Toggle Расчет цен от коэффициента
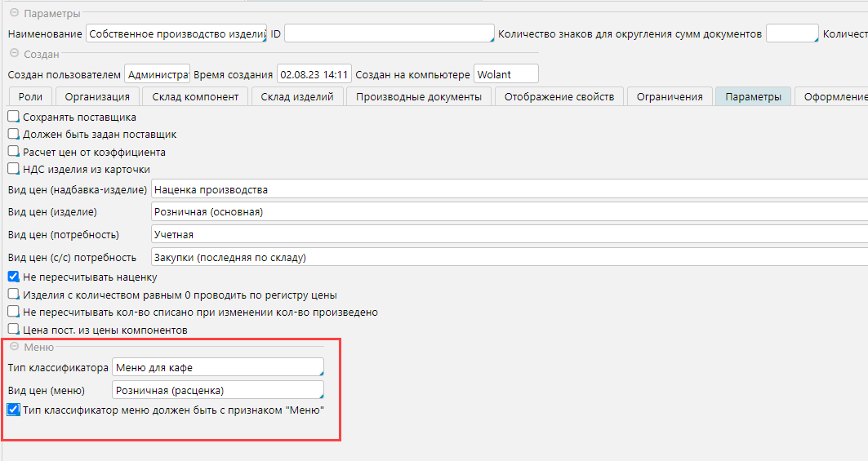This screenshot has height=461, width=868. pyautogui.click(x=13, y=152)
